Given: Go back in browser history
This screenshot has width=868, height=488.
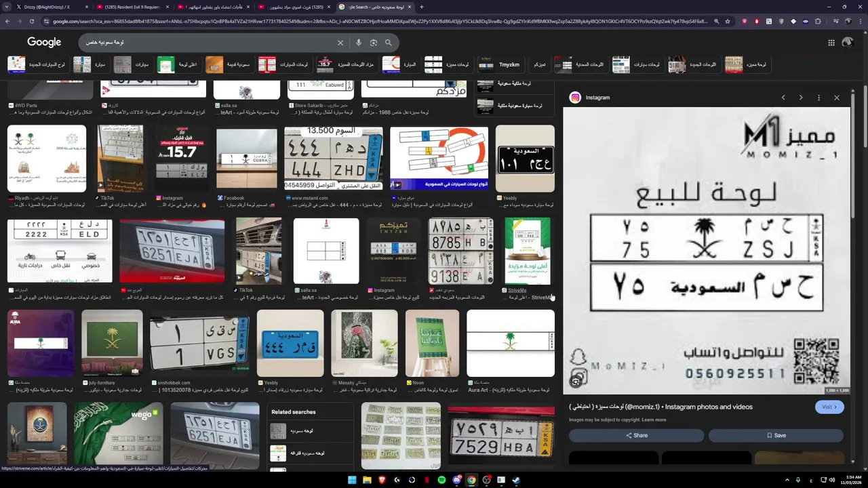Looking at the screenshot, I should pos(7,21).
